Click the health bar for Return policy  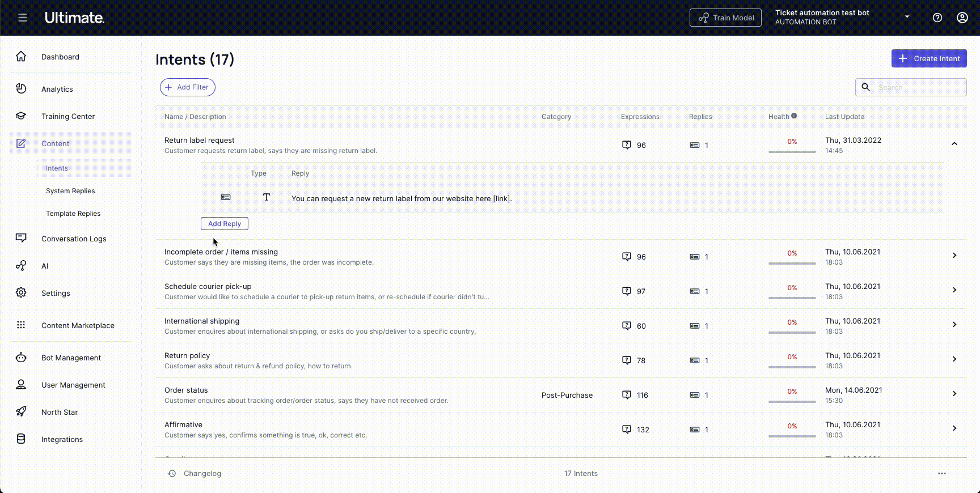point(792,367)
